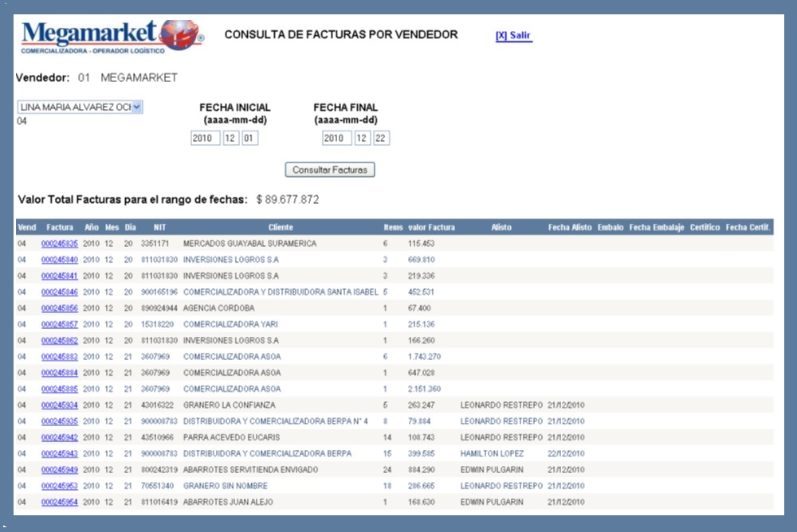Open invoice 000245934 link
Viewport: 797px width, 532px height.
click(60, 405)
